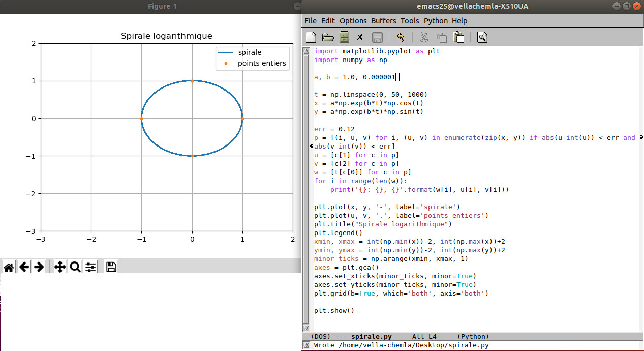Open the Configure subplots sliders icon
Image resolution: width=644 pixels, height=351 pixels.
click(90, 267)
